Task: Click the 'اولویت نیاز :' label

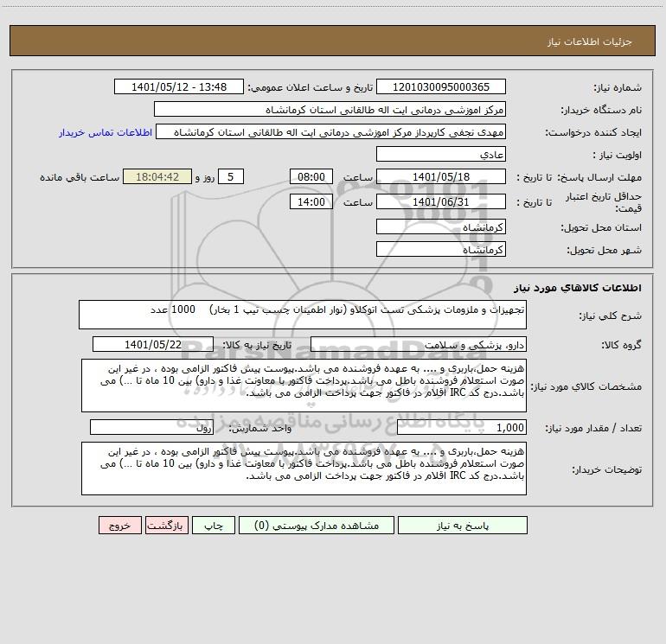Action: (x=618, y=156)
